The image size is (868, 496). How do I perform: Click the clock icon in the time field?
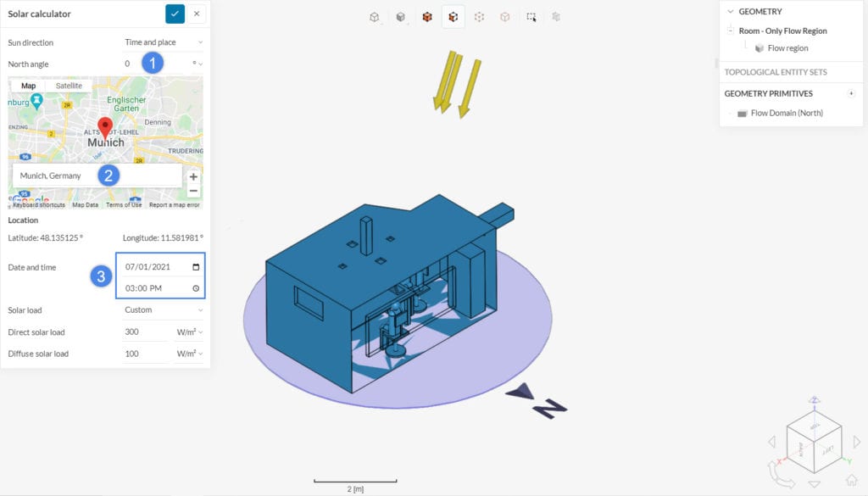[196, 288]
